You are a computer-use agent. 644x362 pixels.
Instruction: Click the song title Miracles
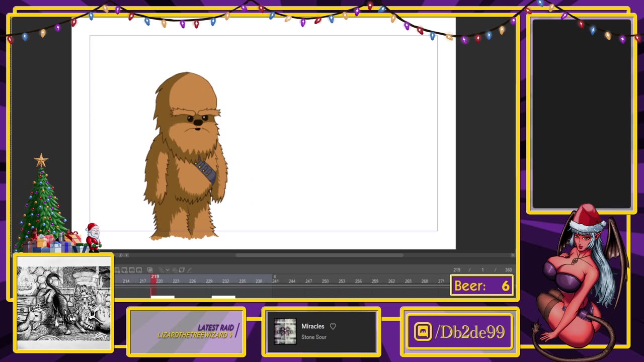pyautogui.click(x=313, y=326)
